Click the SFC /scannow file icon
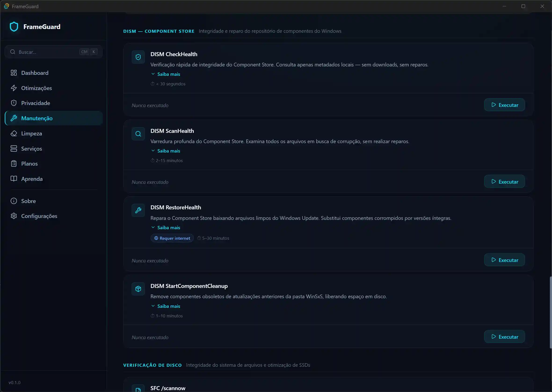This screenshot has height=392, width=552. (138, 389)
